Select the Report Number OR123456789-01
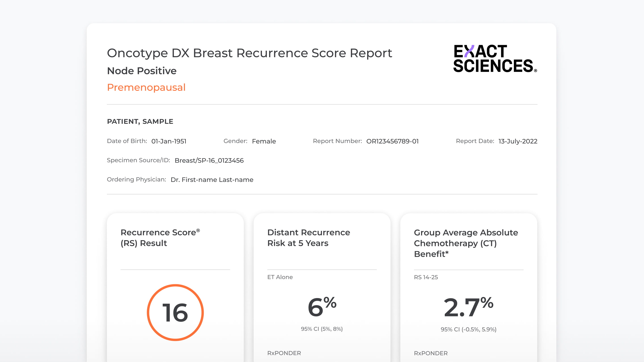644x362 pixels. pos(392,141)
